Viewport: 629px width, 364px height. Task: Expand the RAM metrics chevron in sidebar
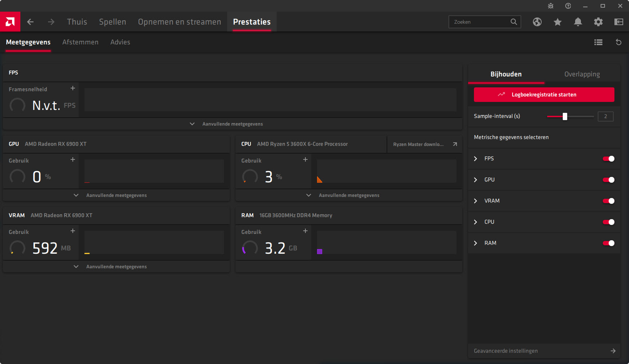pos(475,243)
